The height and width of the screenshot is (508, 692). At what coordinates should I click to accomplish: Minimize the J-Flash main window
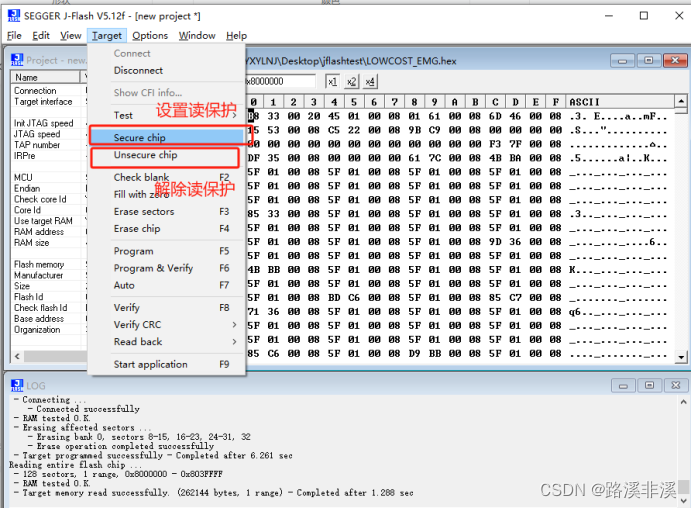coord(609,16)
